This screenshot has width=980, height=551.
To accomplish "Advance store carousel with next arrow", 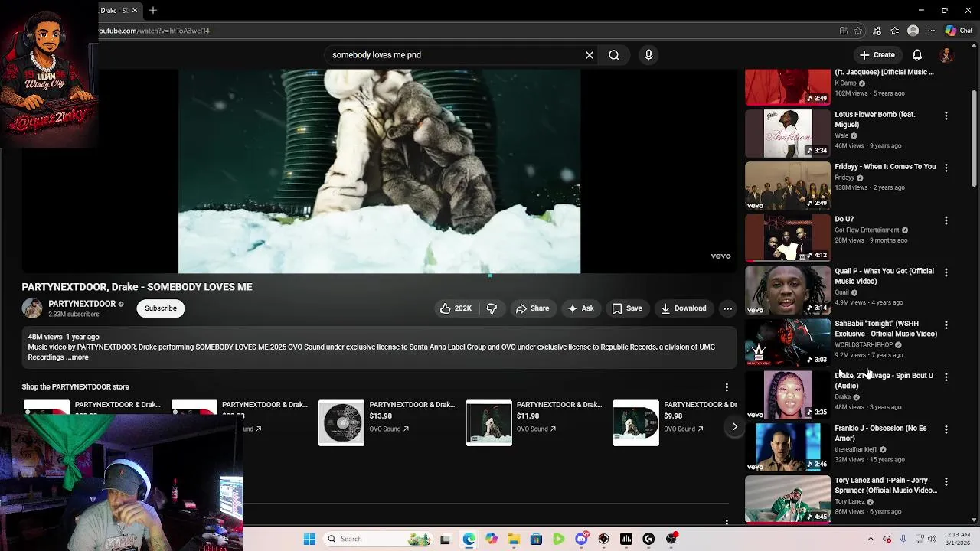I will [x=734, y=427].
